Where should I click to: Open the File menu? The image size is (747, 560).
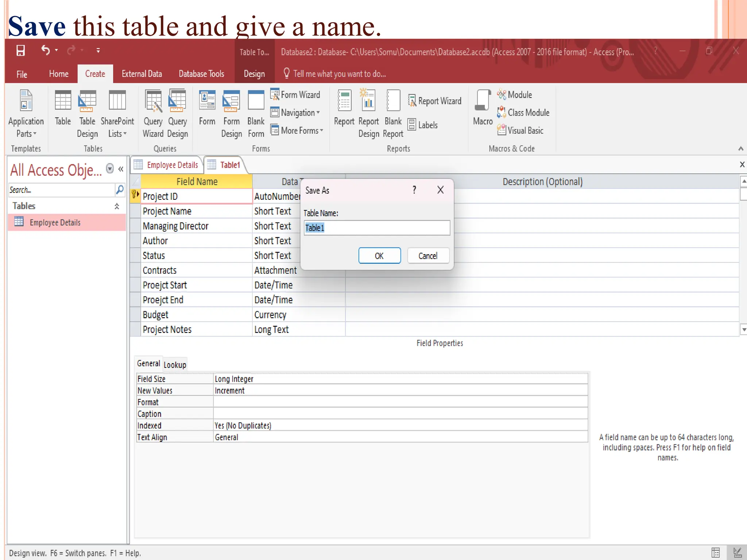click(x=22, y=74)
